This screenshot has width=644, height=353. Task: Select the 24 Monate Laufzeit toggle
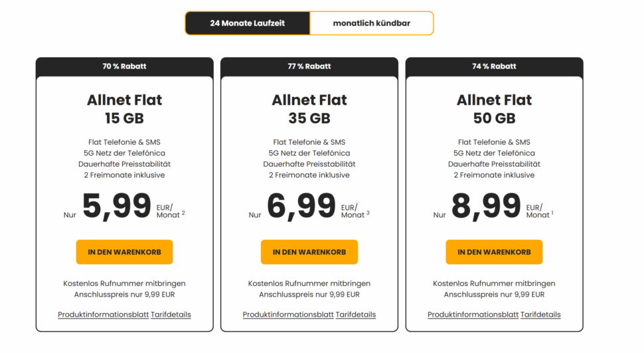tap(247, 23)
